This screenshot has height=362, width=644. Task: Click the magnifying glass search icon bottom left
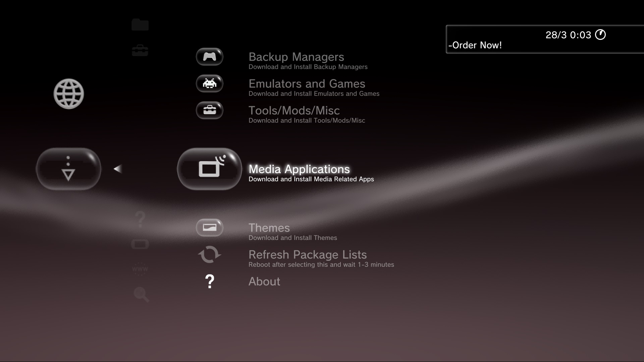tap(141, 295)
